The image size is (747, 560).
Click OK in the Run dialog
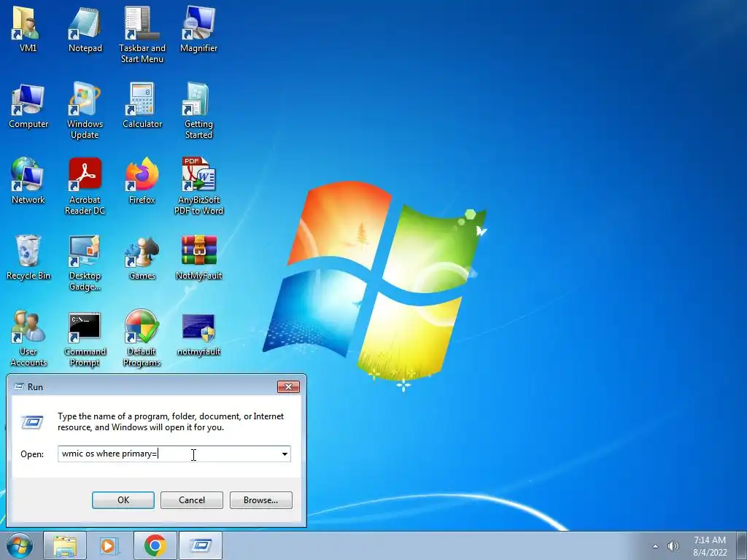(123, 500)
